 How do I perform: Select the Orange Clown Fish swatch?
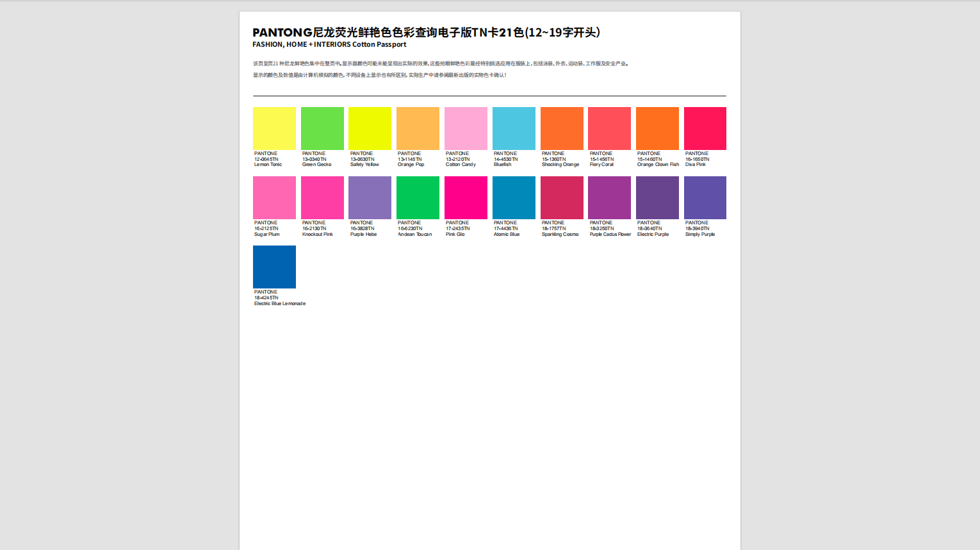pos(657,128)
